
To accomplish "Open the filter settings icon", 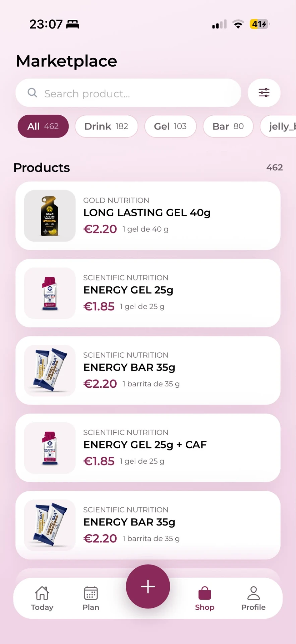I will 264,93.
